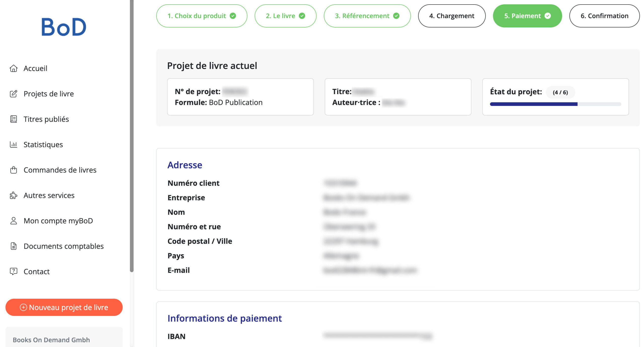Click the person icon beside Mon compte
Viewport: 644px width, 347px height.
click(14, 221)
